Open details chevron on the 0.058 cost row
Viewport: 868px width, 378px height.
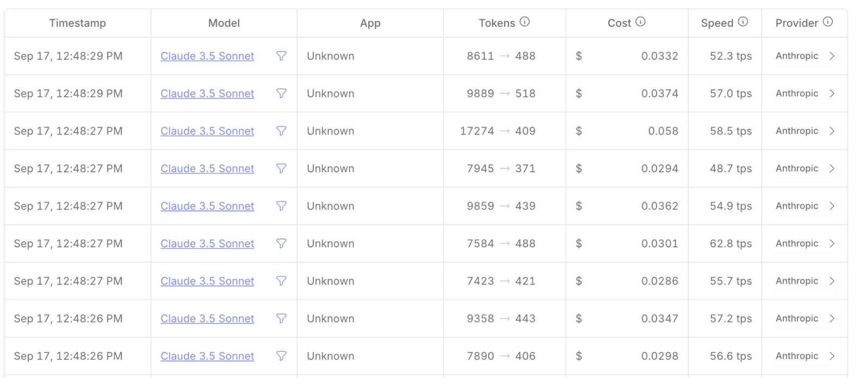(832, 131)
